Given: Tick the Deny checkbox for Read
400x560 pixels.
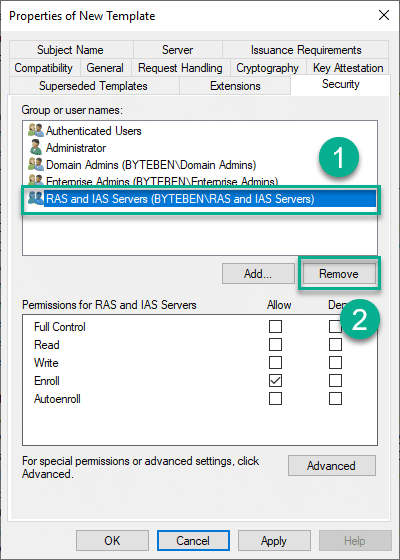Looking at the screenshot, I should [335, 345].
